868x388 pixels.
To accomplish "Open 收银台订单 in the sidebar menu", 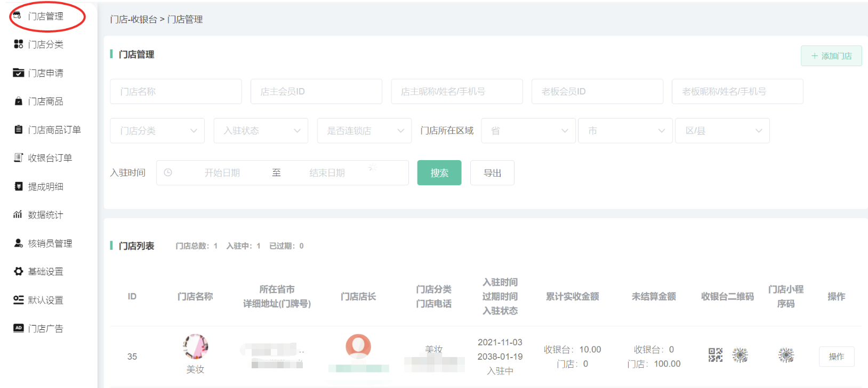I will pos(50,158).
